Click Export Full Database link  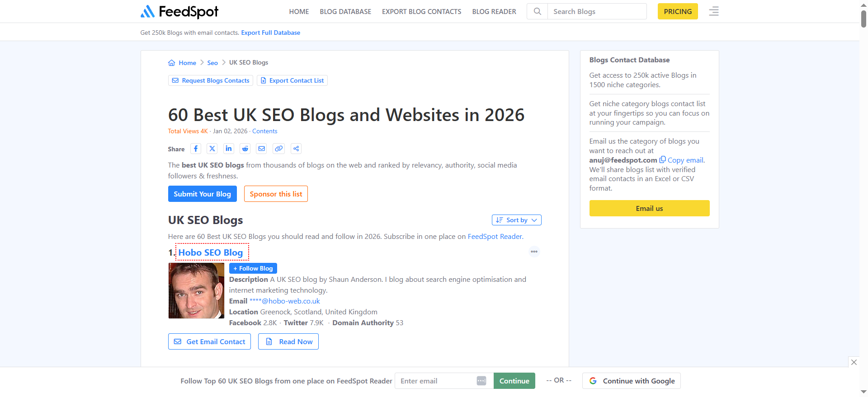click(x=270, y=33)
